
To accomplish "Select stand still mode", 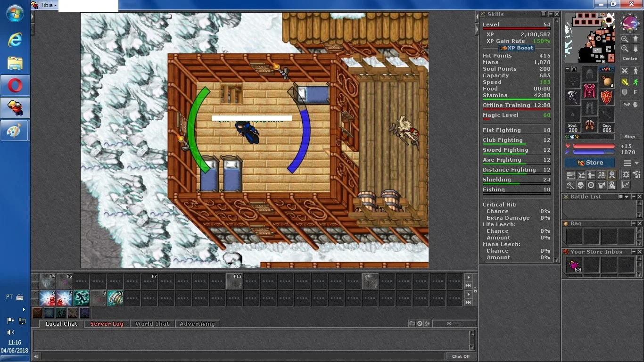I will click(636, 70).
